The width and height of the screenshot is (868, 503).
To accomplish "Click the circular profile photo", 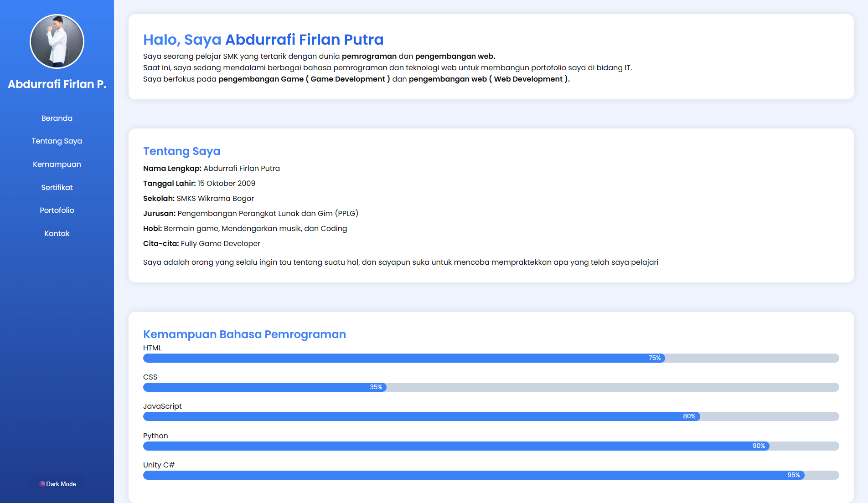I will pos(57,41).
